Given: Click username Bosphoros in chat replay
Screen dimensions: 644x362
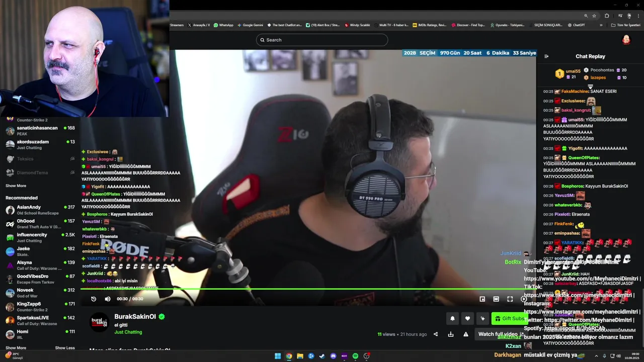Looking at the screenshot, I should tap(572, 186).
